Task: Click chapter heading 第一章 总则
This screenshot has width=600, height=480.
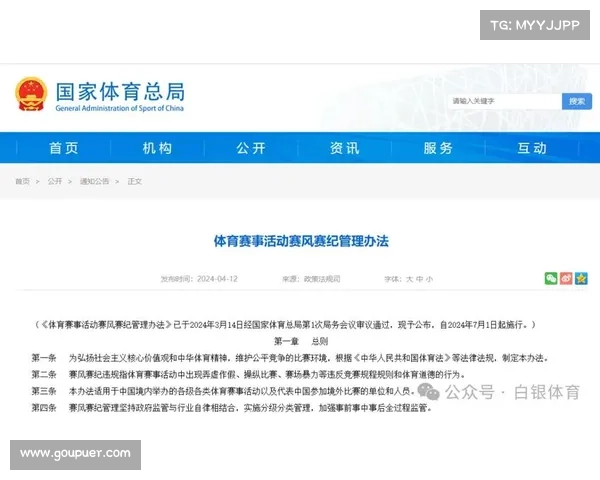Action: 301,341
